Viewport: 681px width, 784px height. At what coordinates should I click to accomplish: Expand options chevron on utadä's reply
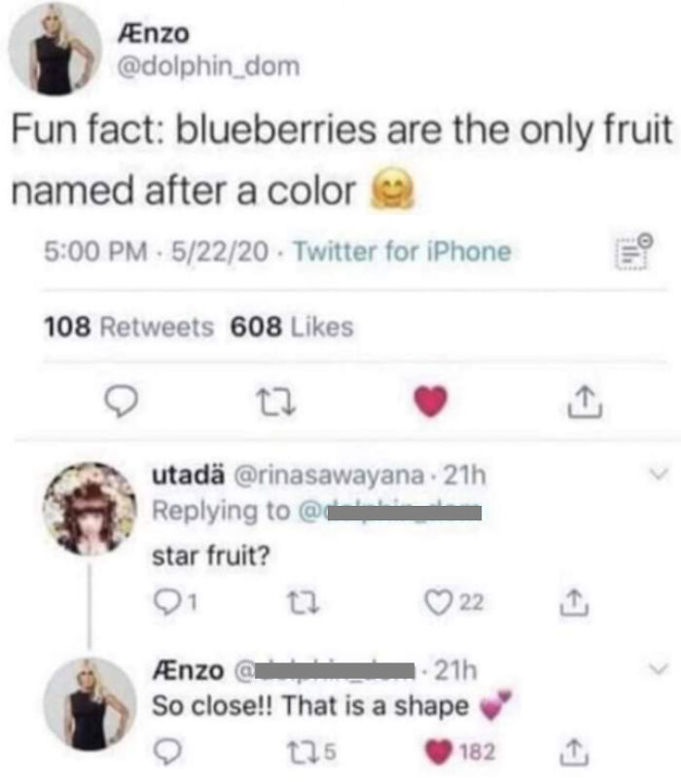pos(659,473)
